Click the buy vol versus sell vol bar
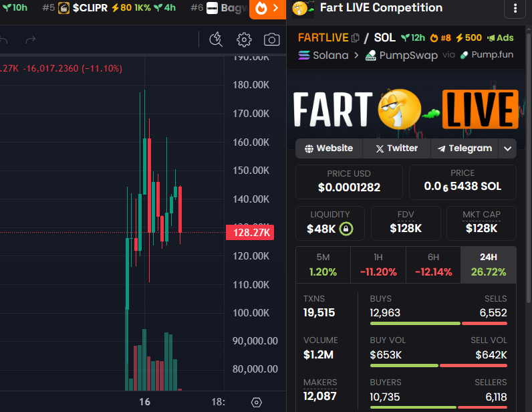The height and width of the screenshot is (412, 532). (438, 365)
